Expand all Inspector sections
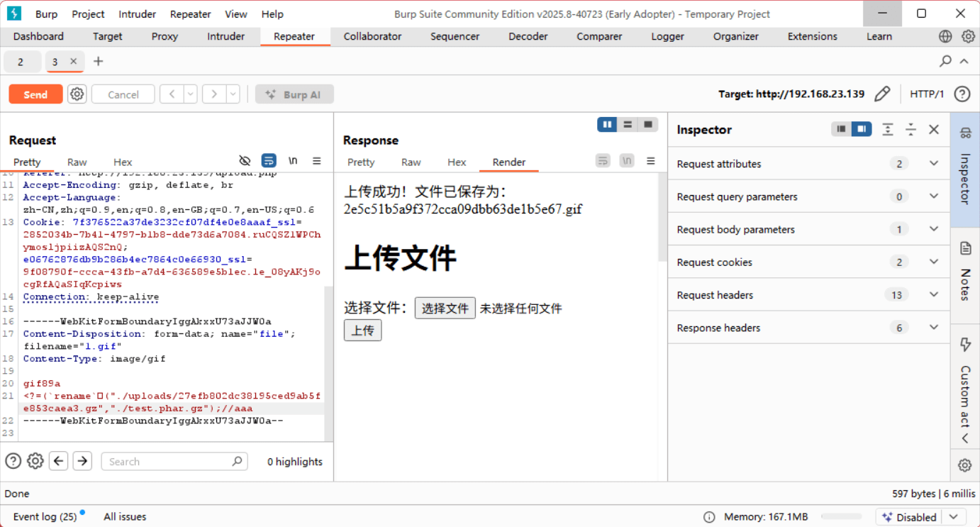 click(888, 129)
